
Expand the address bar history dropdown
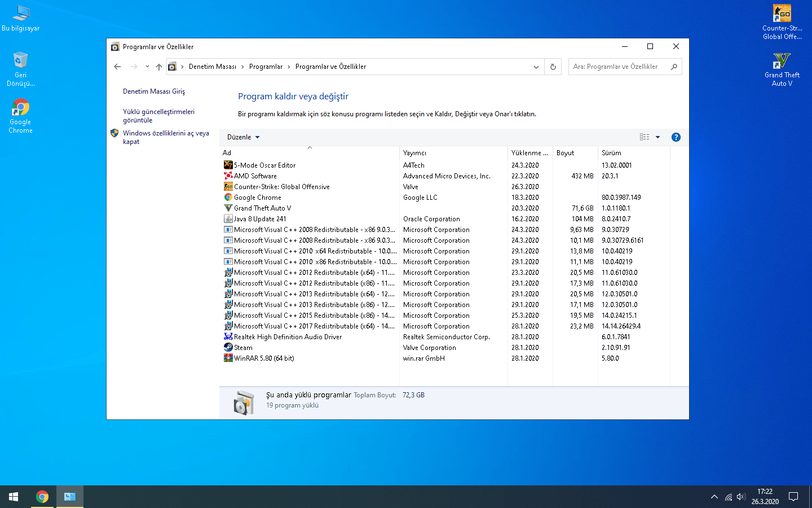[536, 67]
